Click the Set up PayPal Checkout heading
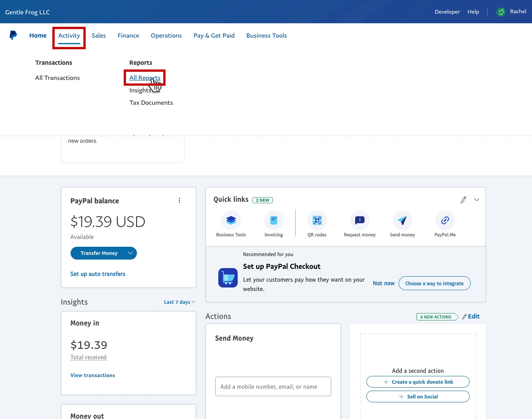This screenshot has height=419, width=532. coord(282,267)
